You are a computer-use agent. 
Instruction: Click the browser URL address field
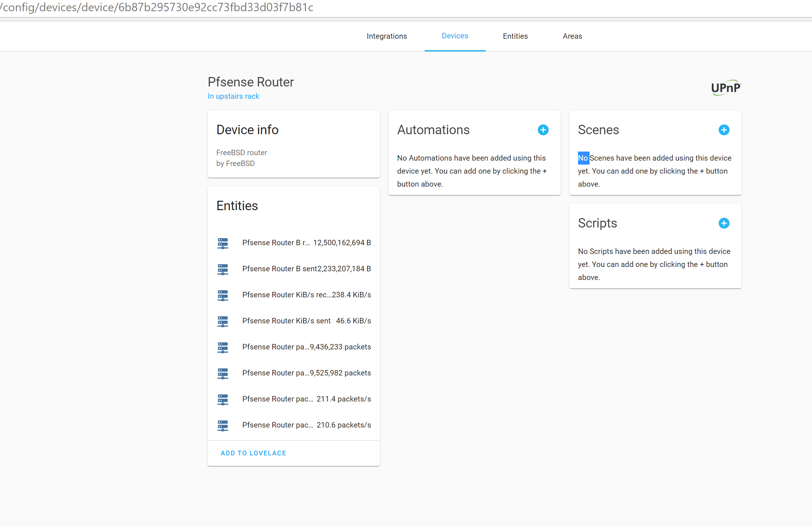406,8
